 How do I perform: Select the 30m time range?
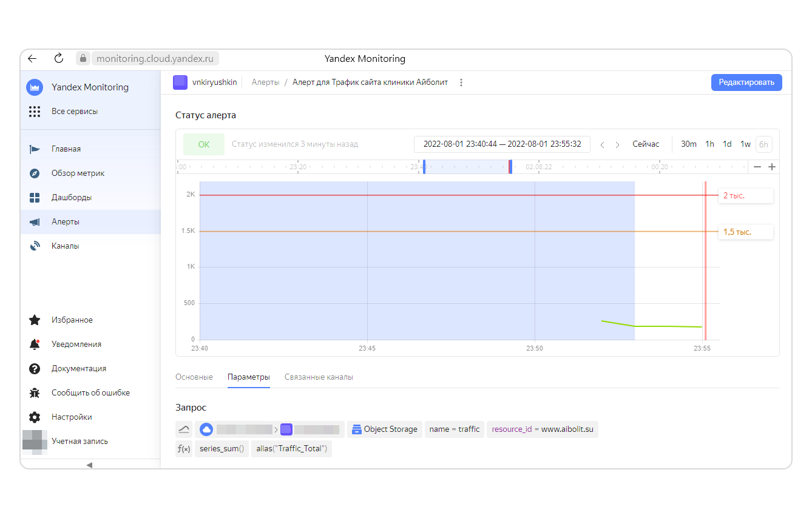(x=689, y=144)
